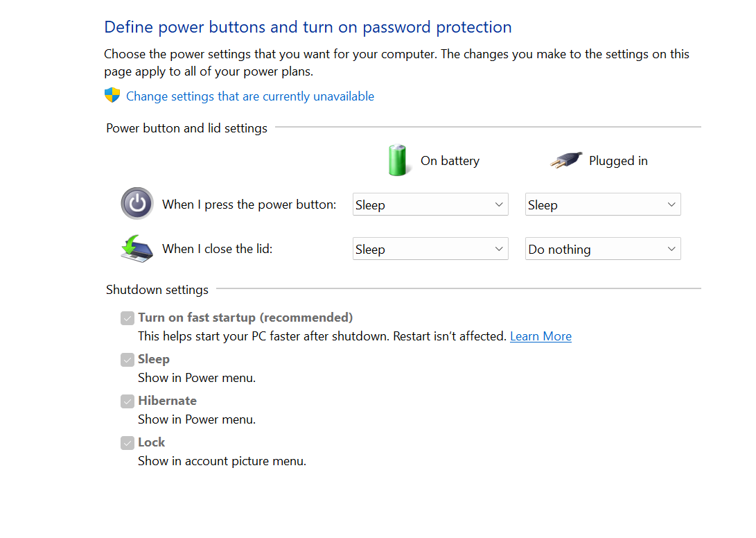Click the green battery icon
This screenshot has height=538, width=756.
[x=398, y=160]
